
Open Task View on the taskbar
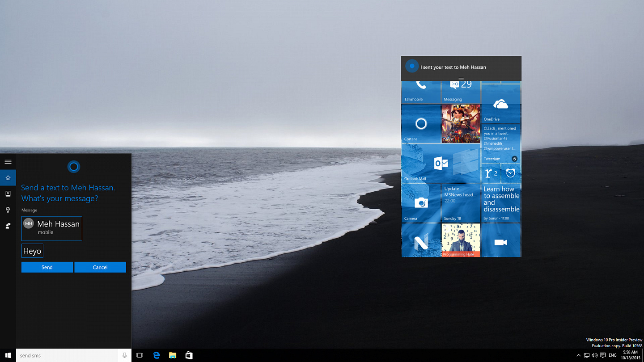pyautogui.click(x=140, y=355)
